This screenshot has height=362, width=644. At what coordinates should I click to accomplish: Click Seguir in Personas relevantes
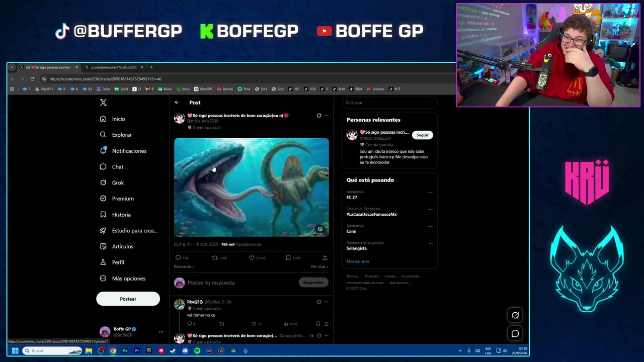[x=423, y=135]
